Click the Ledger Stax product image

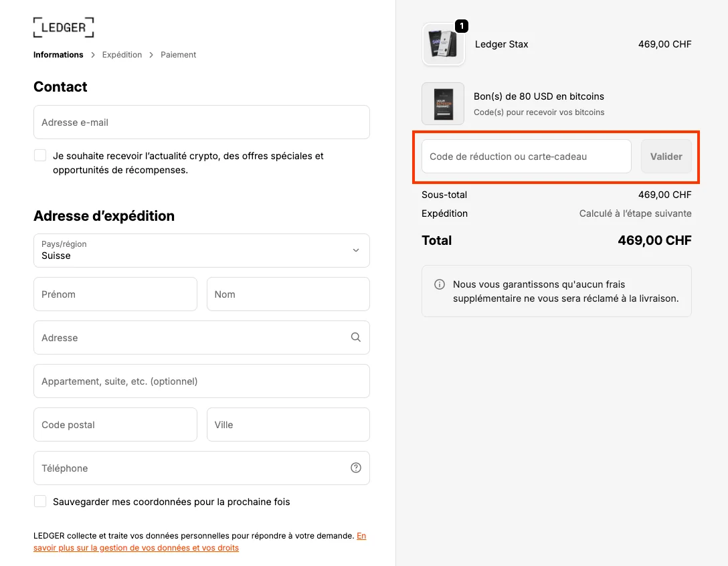[443, 44]
